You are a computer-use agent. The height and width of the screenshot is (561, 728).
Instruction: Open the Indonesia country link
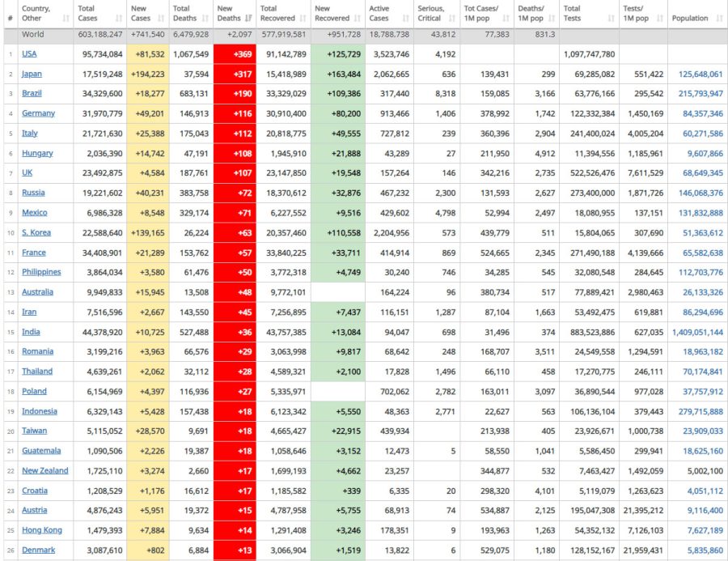pos(40,412)
